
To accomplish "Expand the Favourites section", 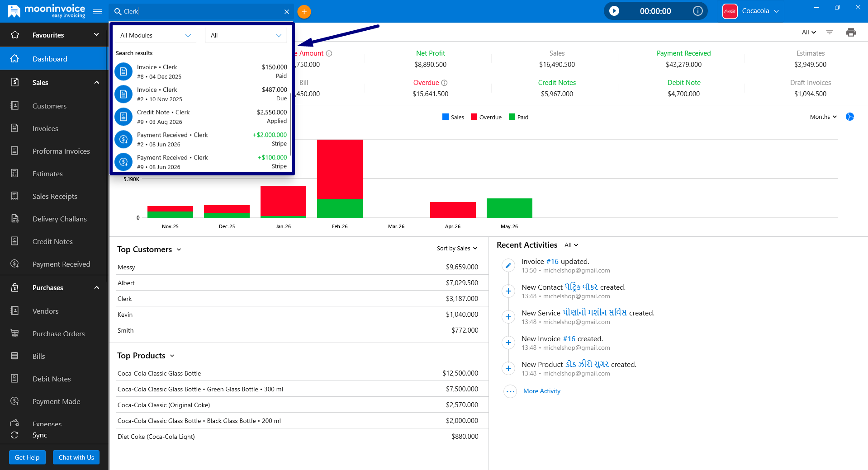I will point(96,35).
